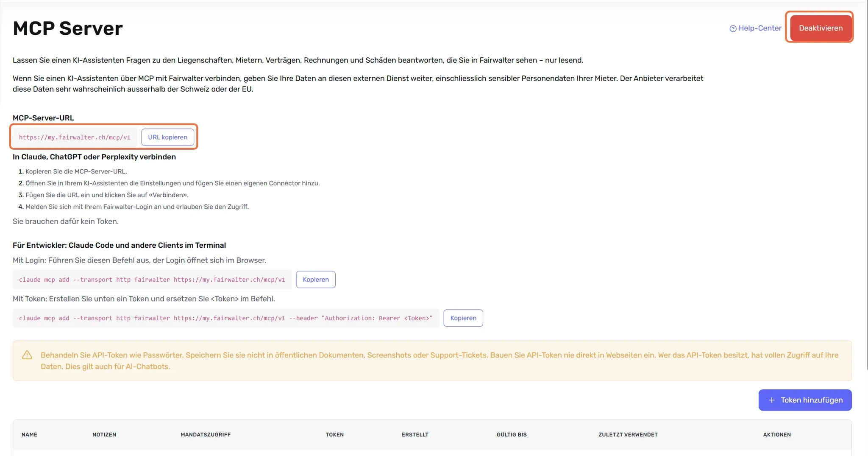The width and height of the screenshot is (868, 456).
Task: Click the command code containing Authorization: Bearer
Action: pyautogui.click(x=226, y=318)
